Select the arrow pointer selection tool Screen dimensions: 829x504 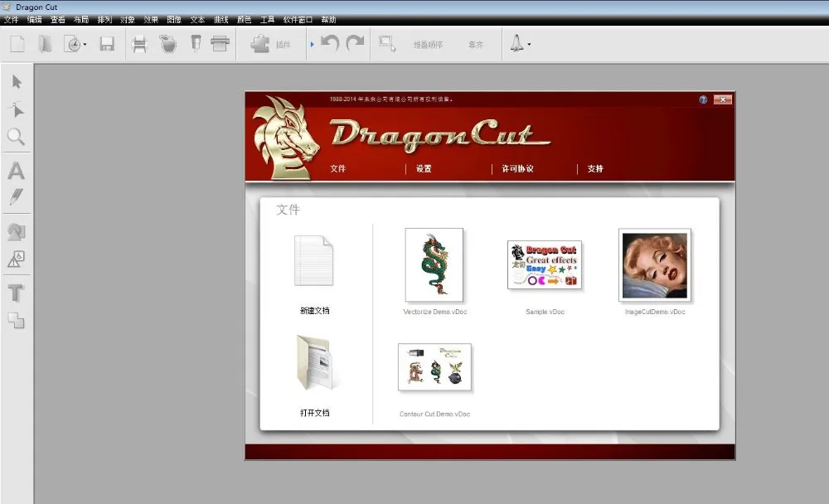pos(17,82)
